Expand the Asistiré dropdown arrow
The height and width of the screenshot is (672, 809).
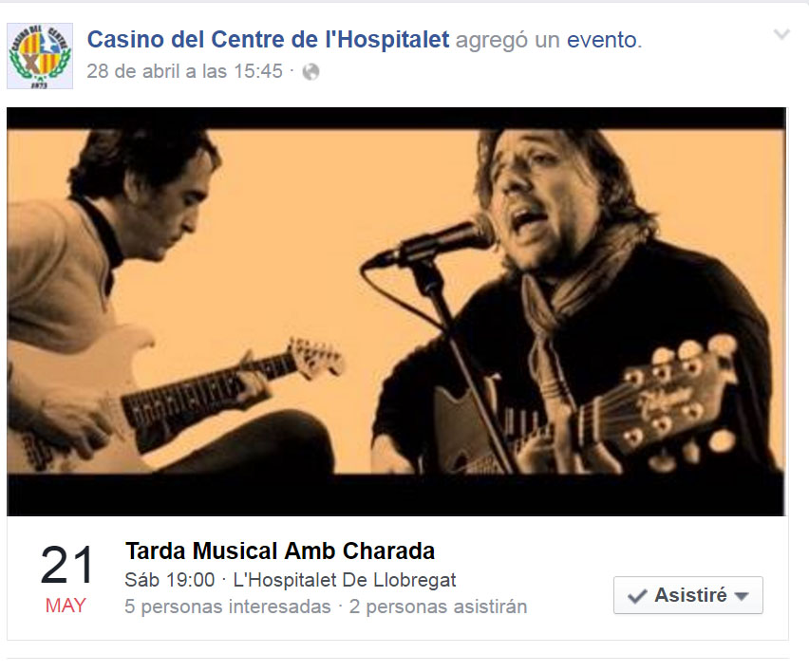pyautogui.click(x=742, y=596)
